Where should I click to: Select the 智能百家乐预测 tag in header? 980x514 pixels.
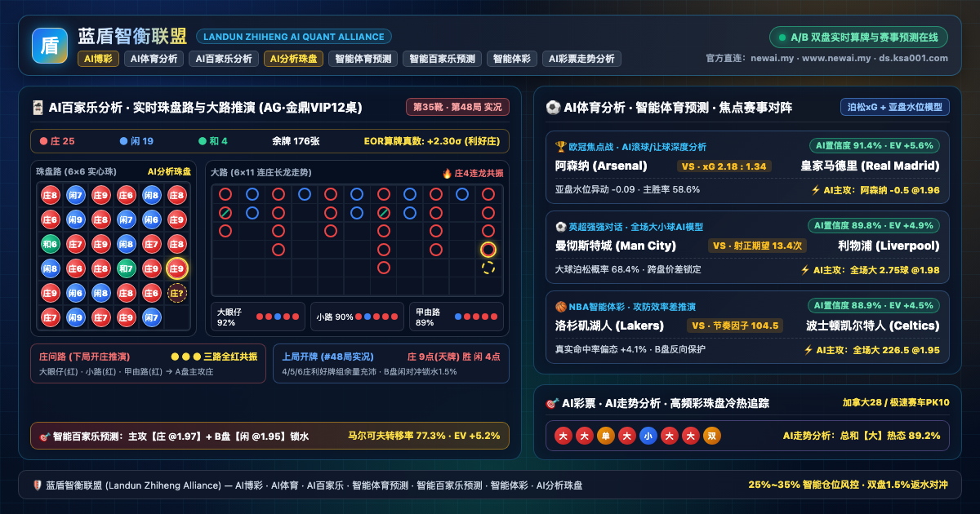[x=442, y=59]
